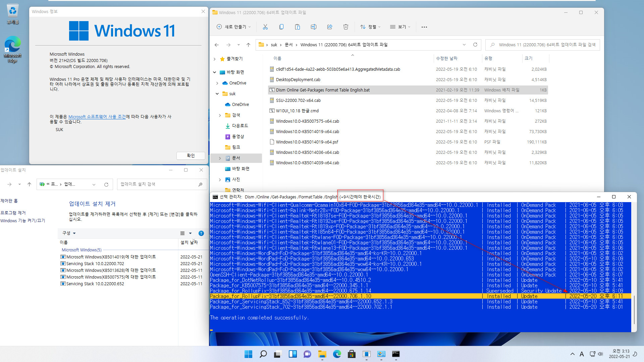Refresh the File Explorer address bar
644x362 pixels.
point(475,45)
